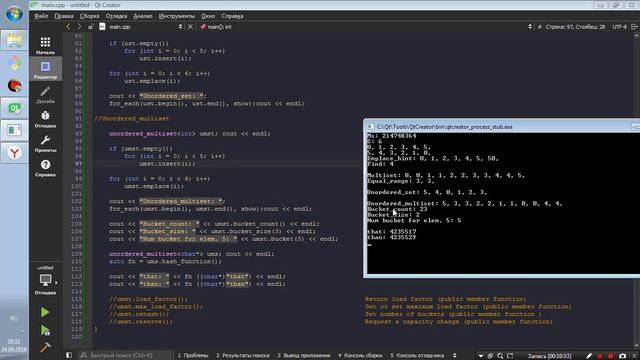Click 'Unordered_set: 5, 4, 0, 1, 2, 3' output
The width and height of the screenshot is (640, 360).
[427, 192]
